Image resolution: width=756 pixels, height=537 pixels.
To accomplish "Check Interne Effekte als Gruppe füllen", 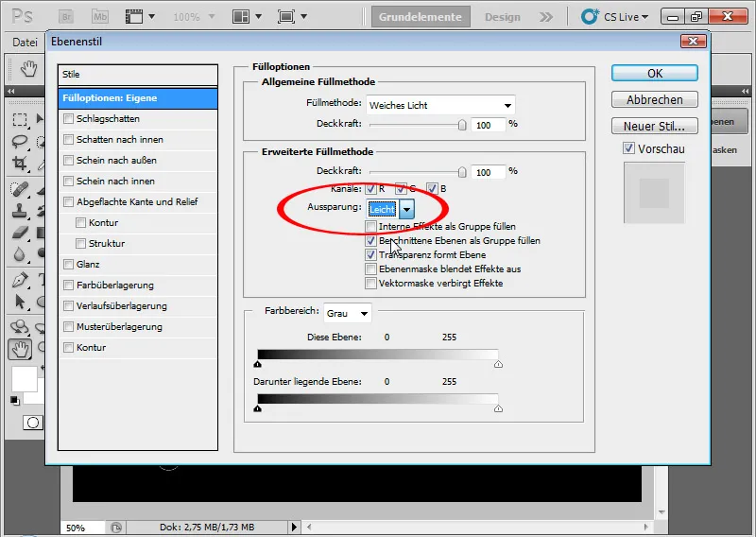I will click(370, 226).
